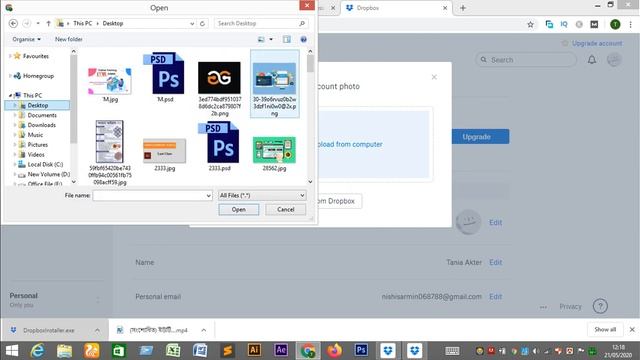The width and height of the screenshot is (640, 360).
Task: Open the Windows Start button
Action: point(12,351)
